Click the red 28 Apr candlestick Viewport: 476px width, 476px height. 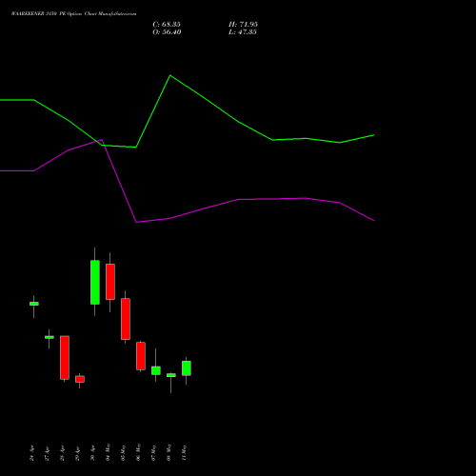pyautogui.click(x=65, y=357)
